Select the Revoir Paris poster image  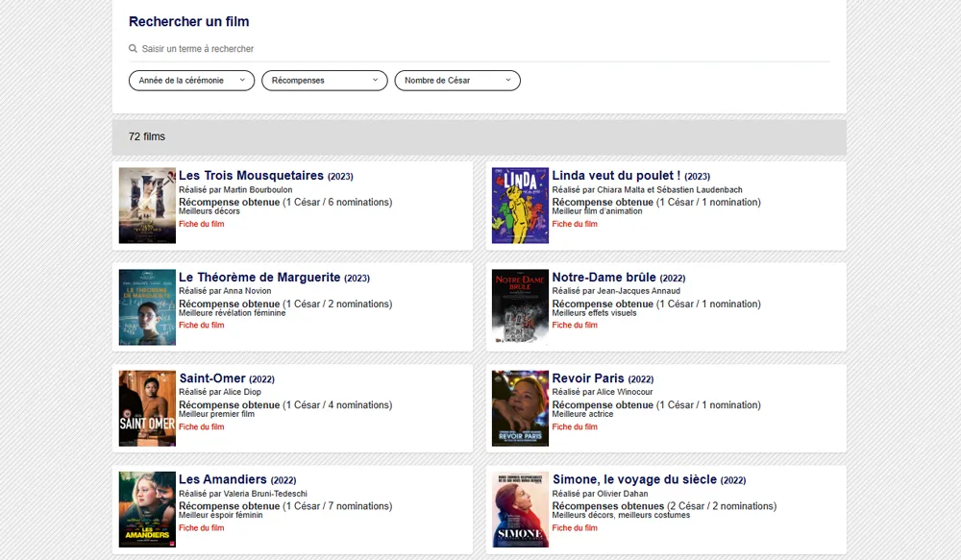click(520, 408)
